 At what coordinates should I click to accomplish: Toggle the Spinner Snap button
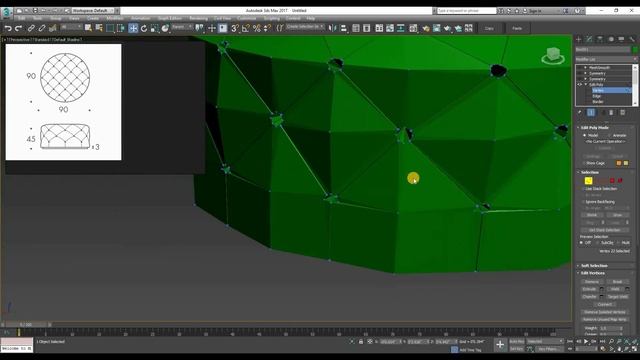pos(267,28)
